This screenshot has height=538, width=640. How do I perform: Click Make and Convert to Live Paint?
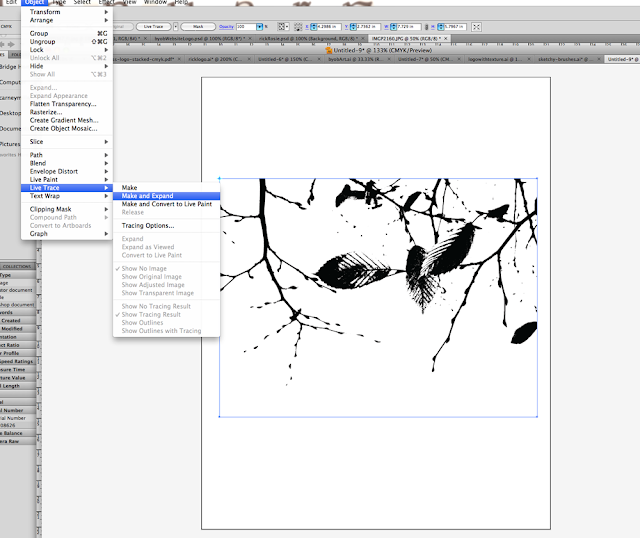click(166, 204)
